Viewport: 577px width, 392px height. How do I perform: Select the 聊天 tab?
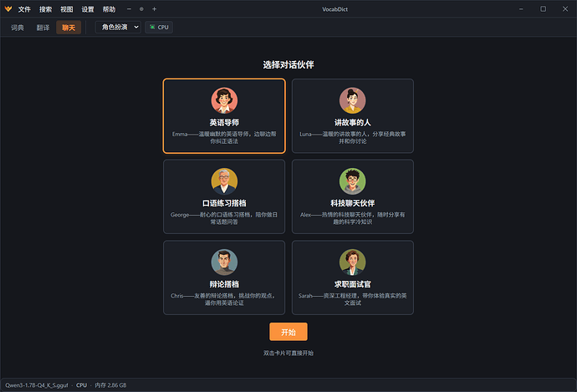tap(69, 28)
